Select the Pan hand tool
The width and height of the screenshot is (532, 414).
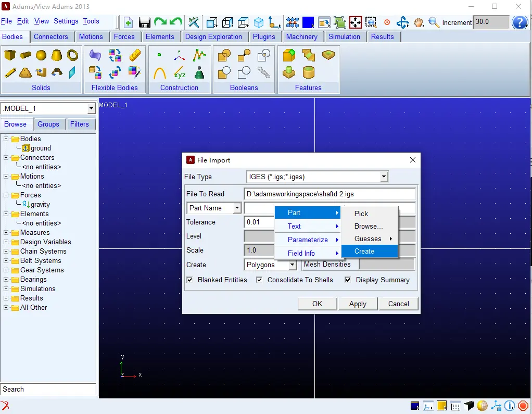point(419,22)
